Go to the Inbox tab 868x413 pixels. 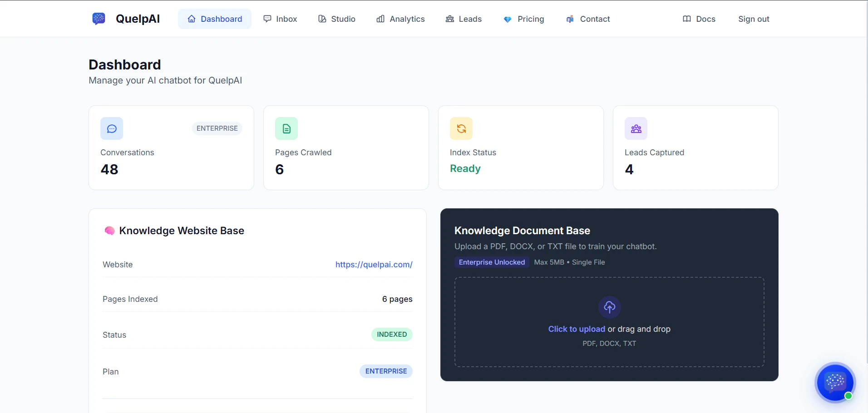point(280,19)
